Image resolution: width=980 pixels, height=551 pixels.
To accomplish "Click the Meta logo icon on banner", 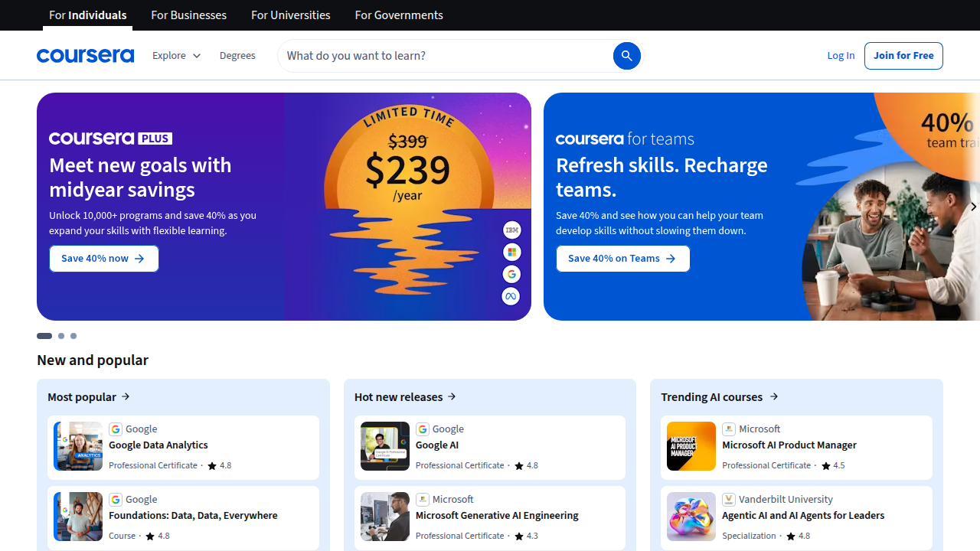I will (x=511, y=296).
